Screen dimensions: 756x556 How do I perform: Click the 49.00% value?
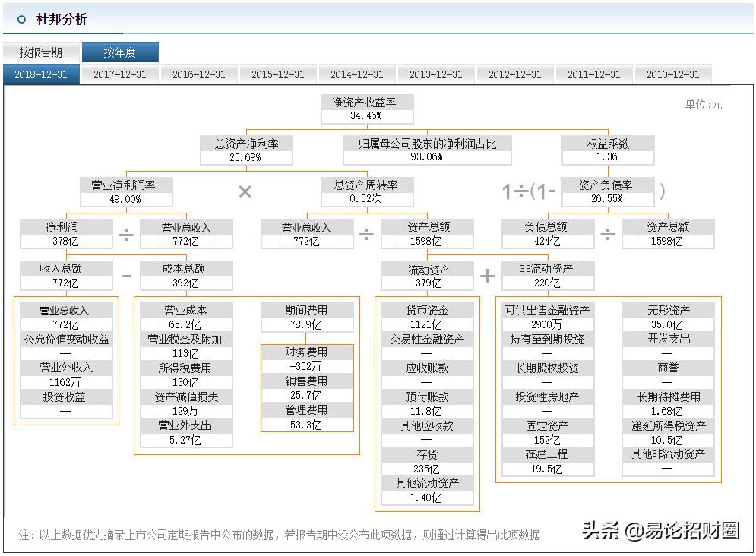tap(125, 200)
